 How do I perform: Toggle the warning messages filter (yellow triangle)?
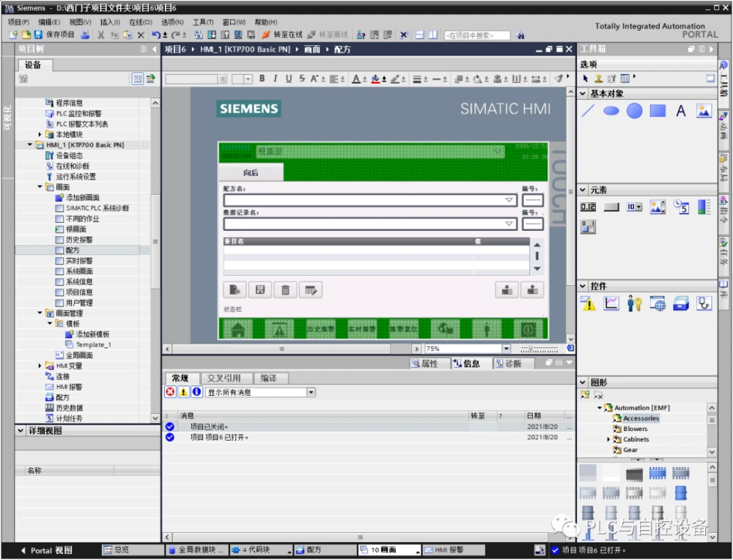[183, 391]
